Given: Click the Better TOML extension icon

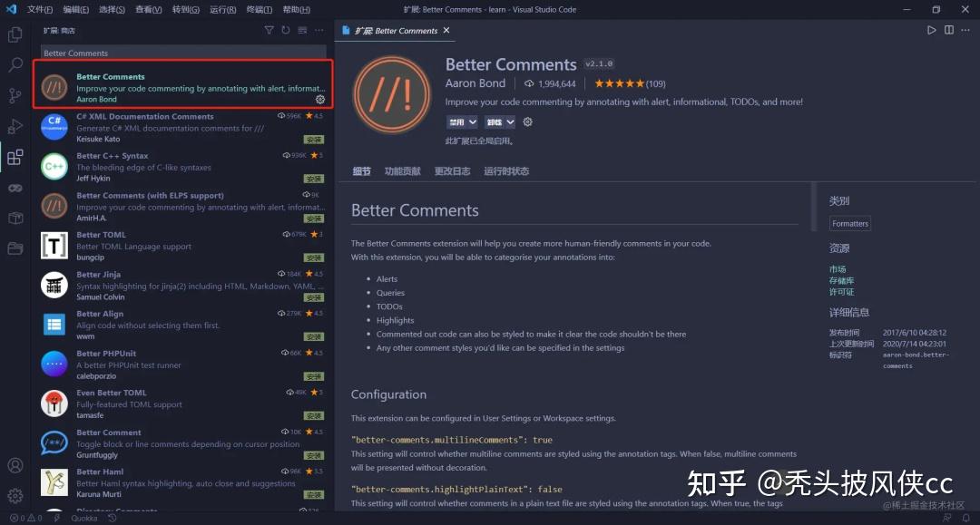Looking at the screenshot, I should (54, 246).
